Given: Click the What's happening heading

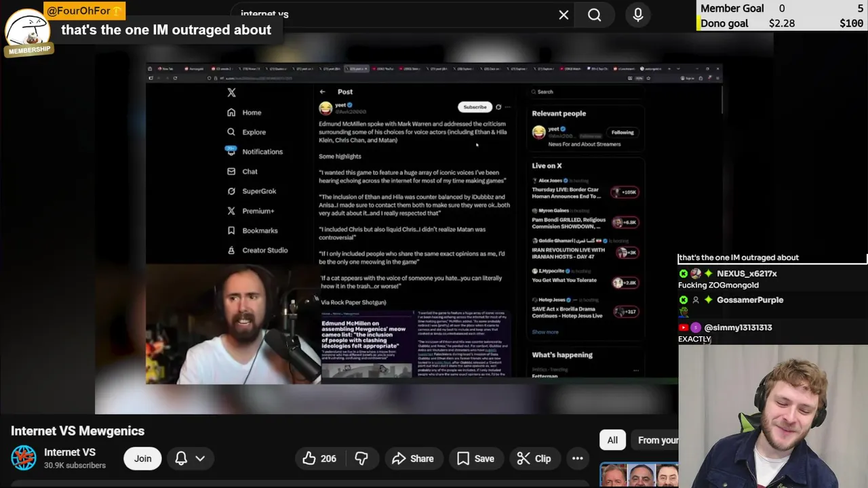Looking at the screenshot, I should [562, 355].
